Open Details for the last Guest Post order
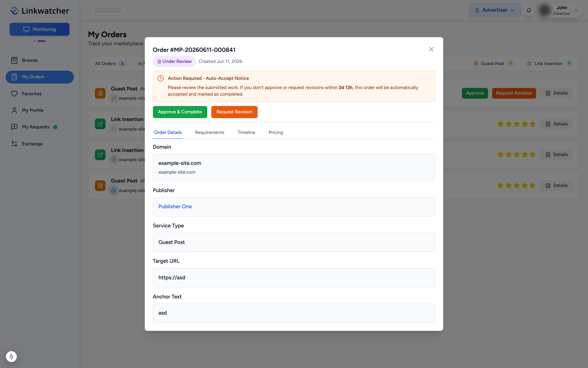The width and height of the screenshot is (588, 368). click(556, 185)
